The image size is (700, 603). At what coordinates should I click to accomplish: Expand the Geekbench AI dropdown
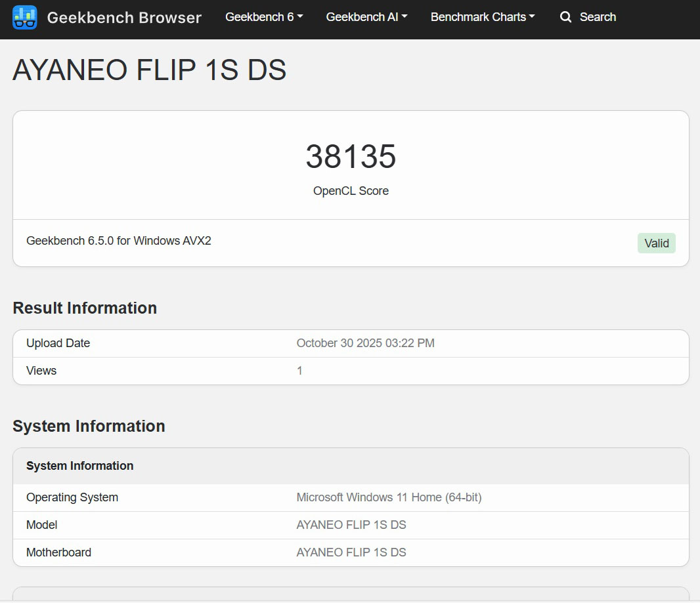coord(366,17)
